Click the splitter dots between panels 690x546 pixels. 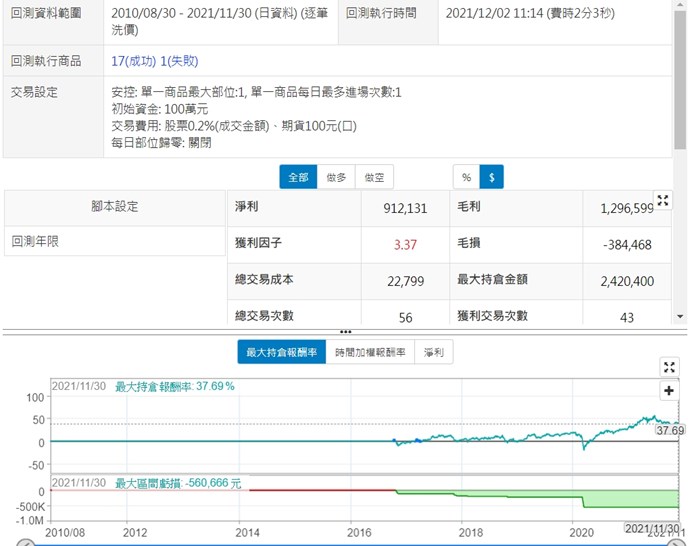[345, 331]
